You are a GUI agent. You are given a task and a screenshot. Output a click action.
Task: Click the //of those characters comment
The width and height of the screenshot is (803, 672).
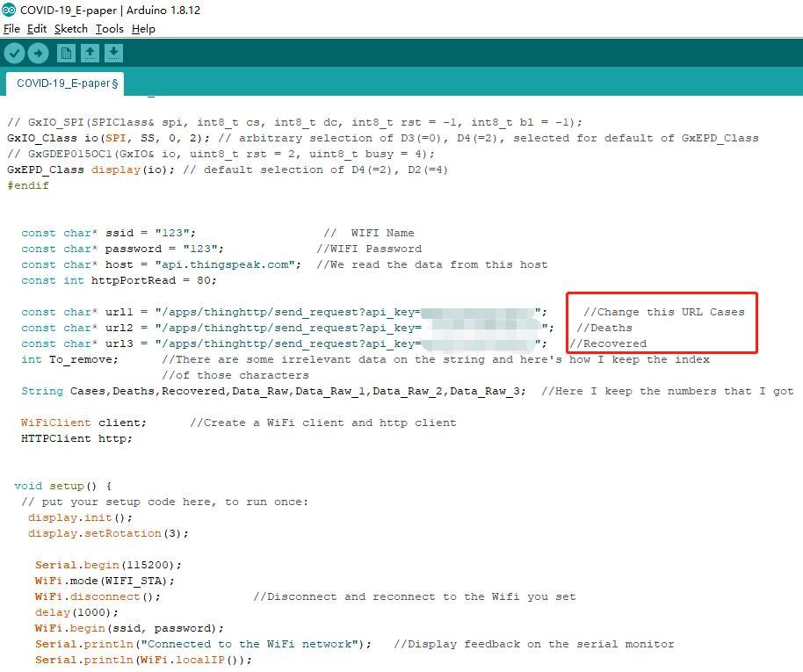pyautogui.click(x=235, y=376)
